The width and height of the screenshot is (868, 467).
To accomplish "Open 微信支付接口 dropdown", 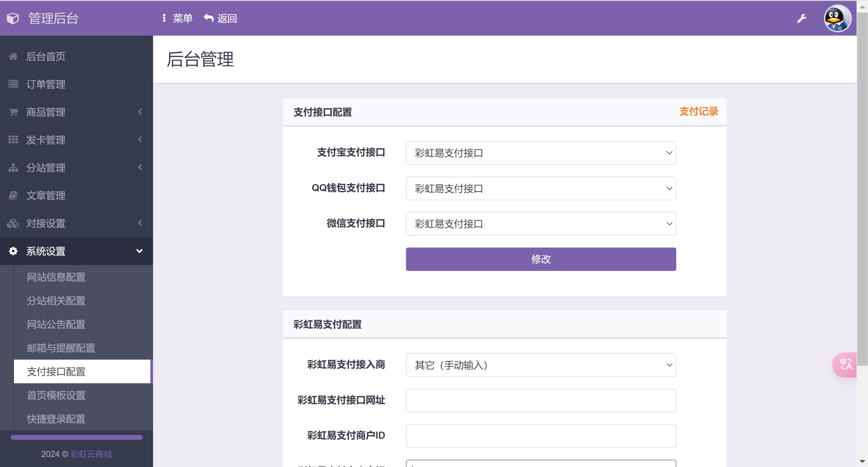I will [541, 224].
